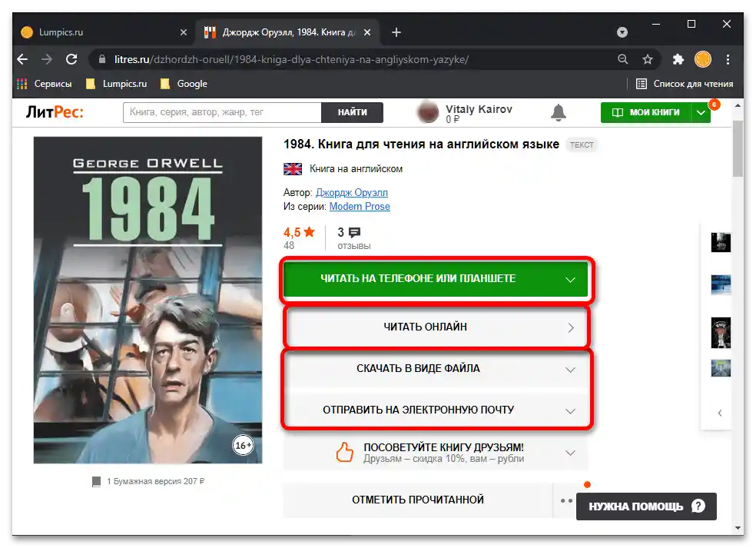This screenshot has width=756, height=548.
Task: Open the Google bookmark folder
Action: click(184, 84)
